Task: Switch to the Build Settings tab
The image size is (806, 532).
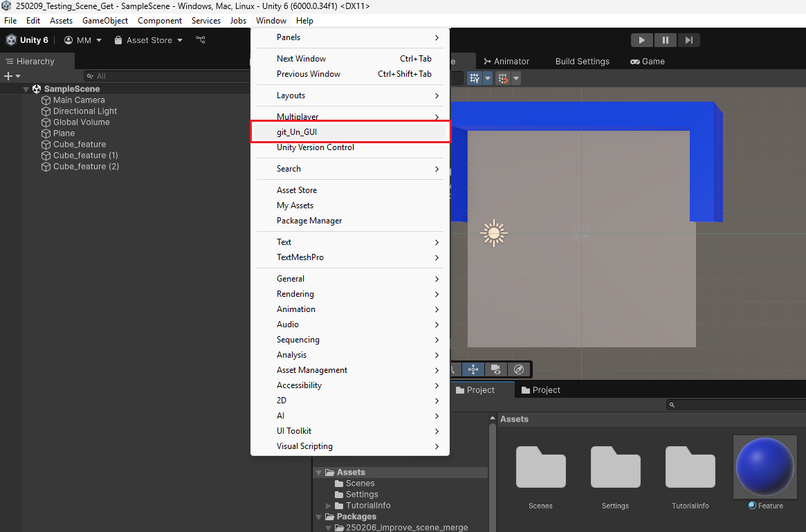Action: [583, 61]
